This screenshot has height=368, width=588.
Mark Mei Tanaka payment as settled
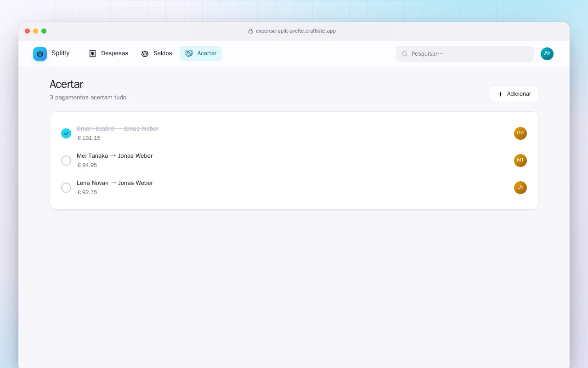click(x=66, y=161)
